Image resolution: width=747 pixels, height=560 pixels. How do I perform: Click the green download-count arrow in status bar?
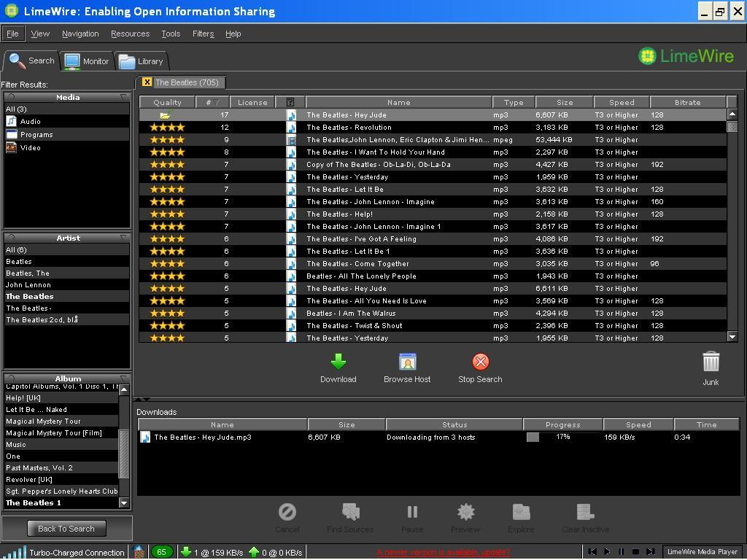(x=186, y=552)
